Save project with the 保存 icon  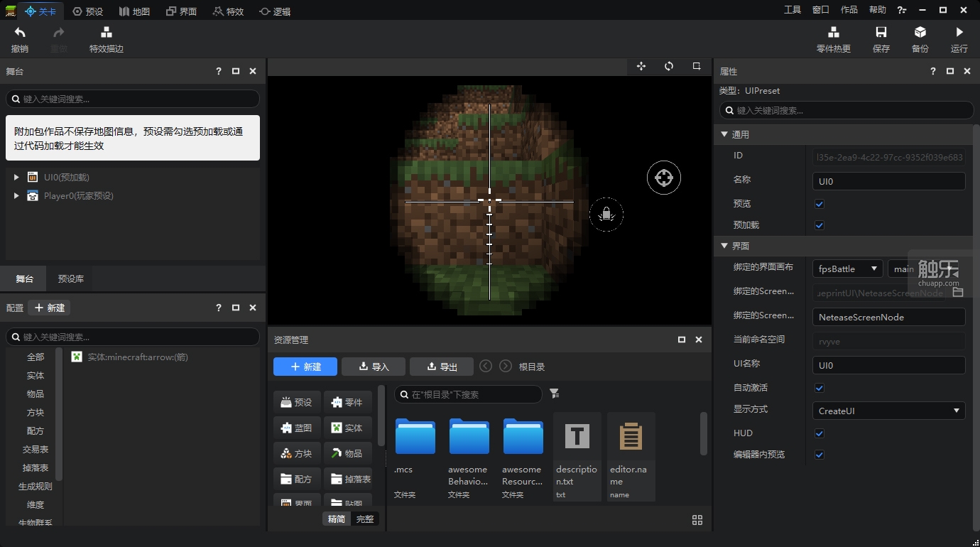coord(881,32)
